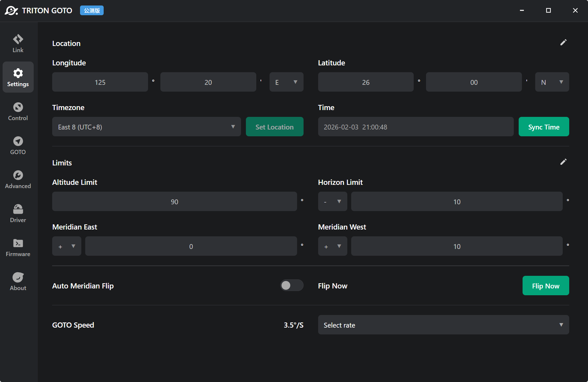
Task: Click the Limits edit pencil icon
Action: click(x=563, y=162)
